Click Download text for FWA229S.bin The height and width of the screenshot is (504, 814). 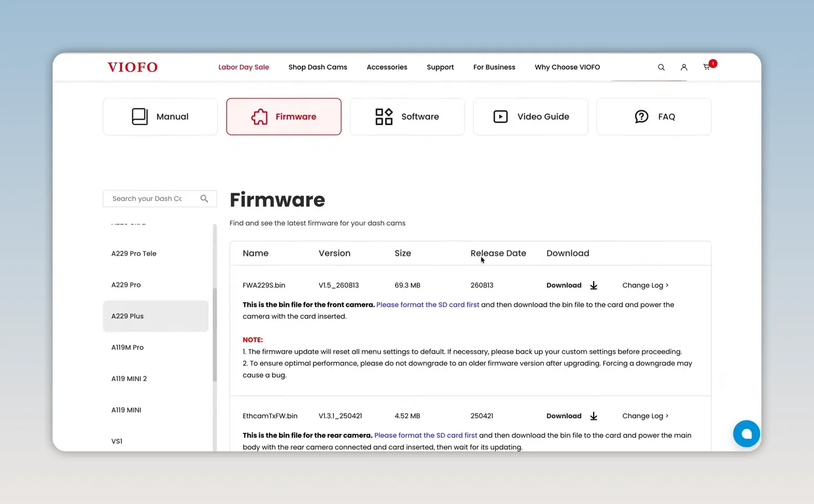(564, 285)
